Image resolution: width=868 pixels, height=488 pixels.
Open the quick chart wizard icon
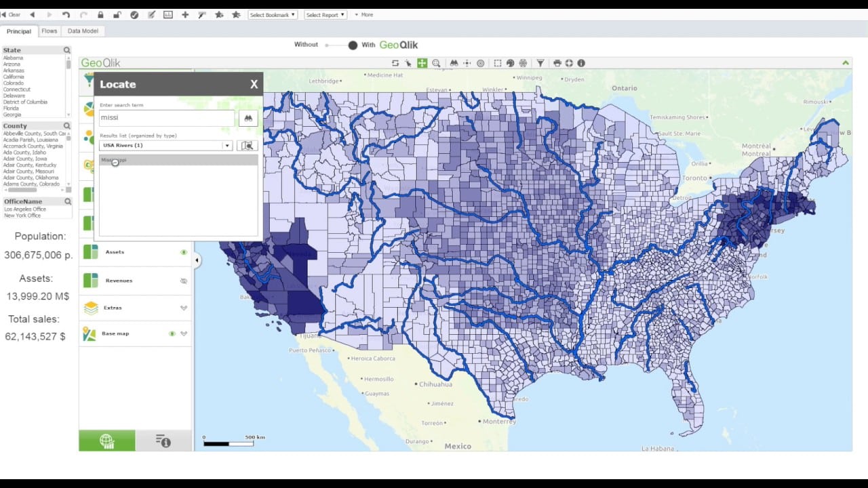(168, 14)
